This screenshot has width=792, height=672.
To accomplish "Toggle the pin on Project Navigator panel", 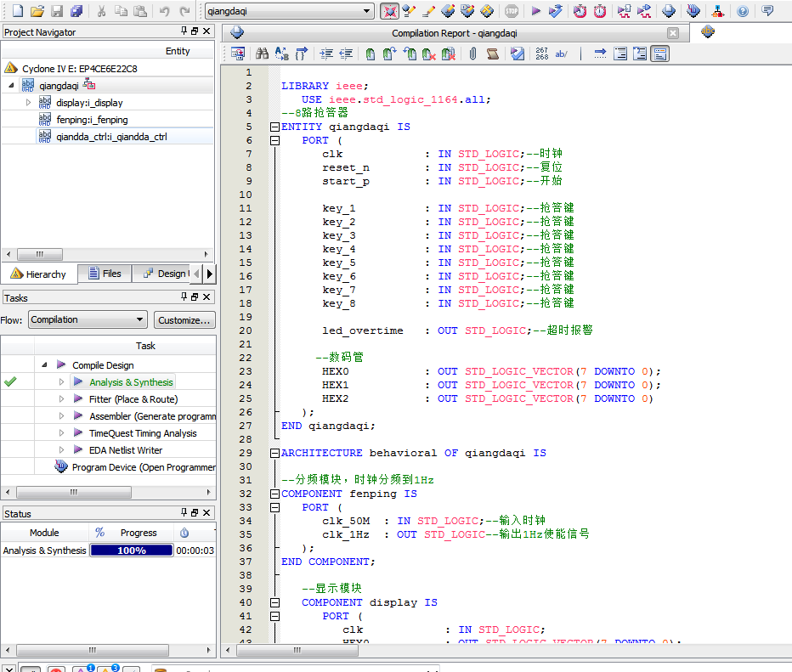I will click(x=184, y=31).
